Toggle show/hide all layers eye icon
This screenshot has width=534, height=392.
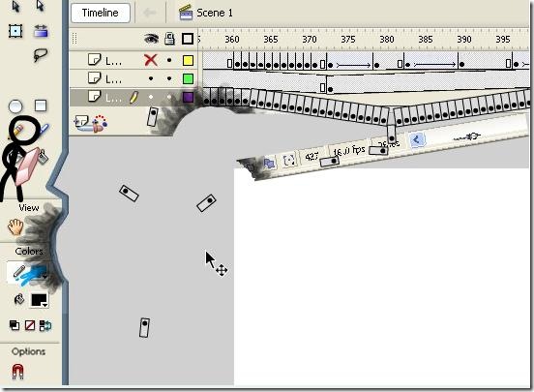click(151, 39)
